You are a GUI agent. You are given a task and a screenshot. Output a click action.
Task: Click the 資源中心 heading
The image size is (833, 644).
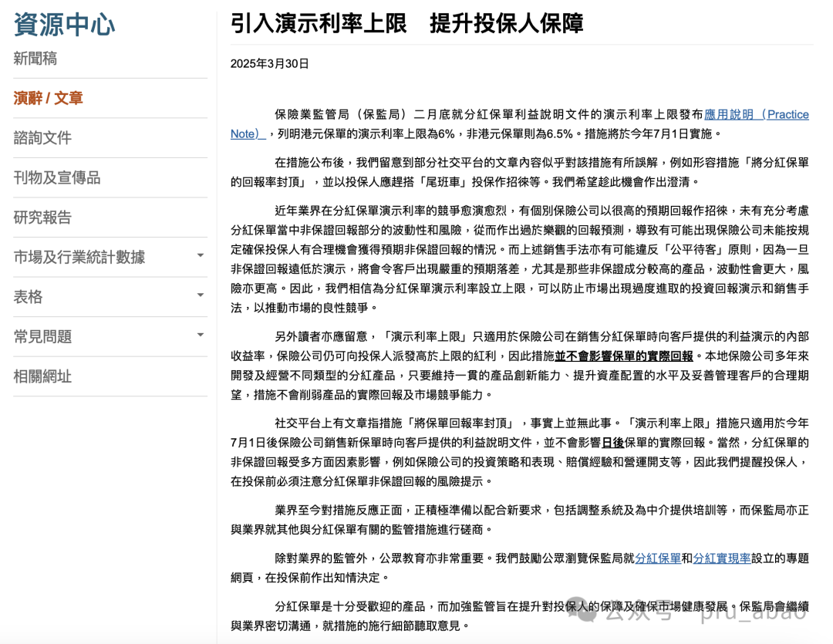[64, 25]
